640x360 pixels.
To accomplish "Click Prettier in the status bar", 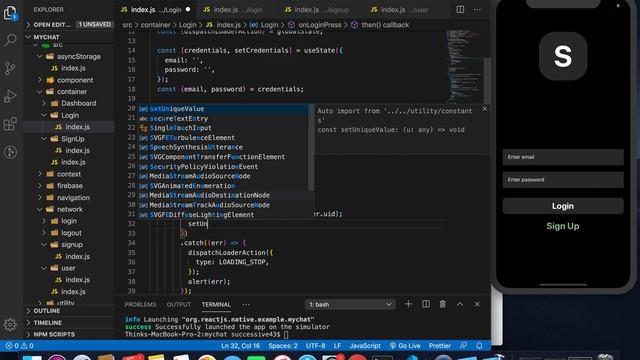I will [440, 346].
